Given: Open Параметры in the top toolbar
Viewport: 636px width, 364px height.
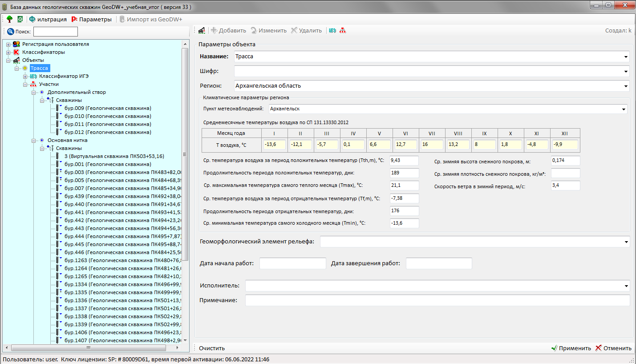Looking at the screenshot, I should coord(91,20).
